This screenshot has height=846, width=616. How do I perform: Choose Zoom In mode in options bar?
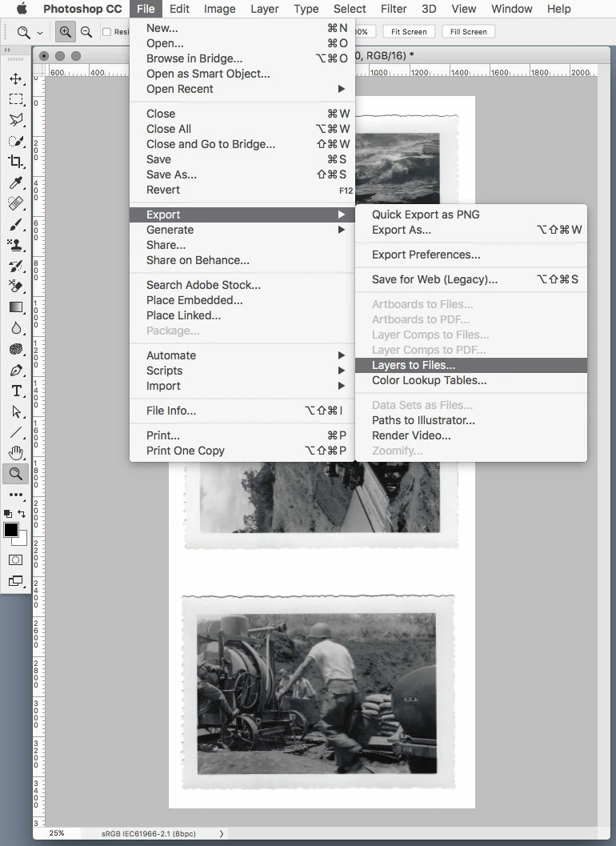[66, 32]
